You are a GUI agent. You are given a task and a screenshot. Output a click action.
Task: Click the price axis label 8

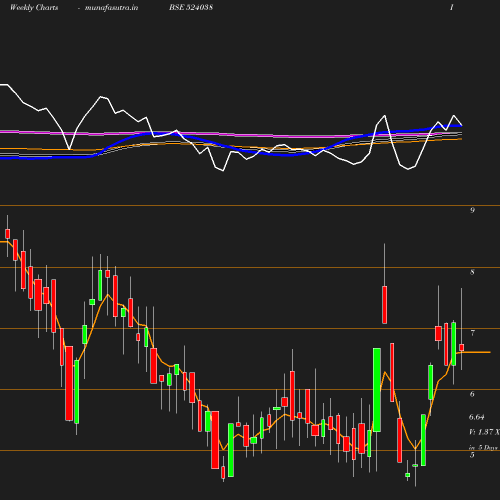point(472,272)
